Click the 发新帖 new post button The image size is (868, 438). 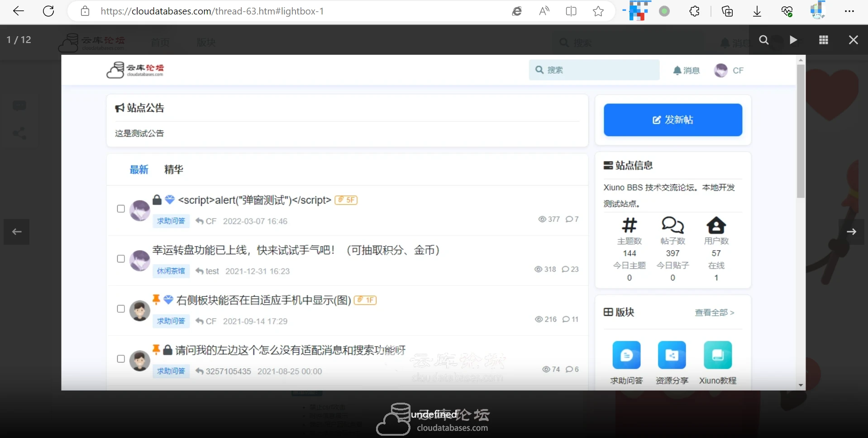tap(673, 120)
